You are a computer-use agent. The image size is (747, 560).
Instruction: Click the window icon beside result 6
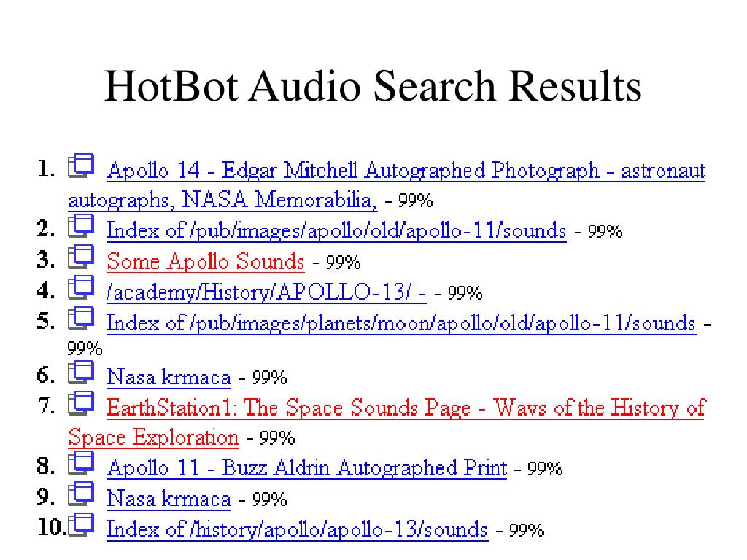tap(81, 373)
